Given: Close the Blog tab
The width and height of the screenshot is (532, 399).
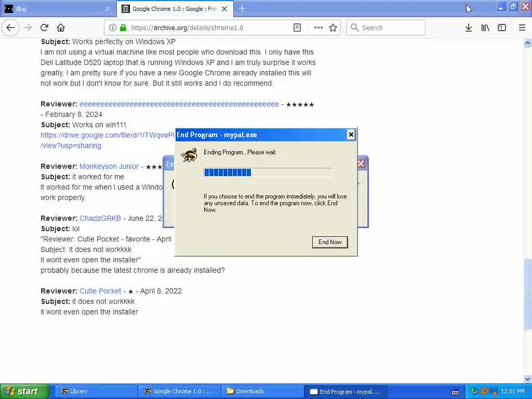Looking at the screenshot, I should tap(108, 9).
